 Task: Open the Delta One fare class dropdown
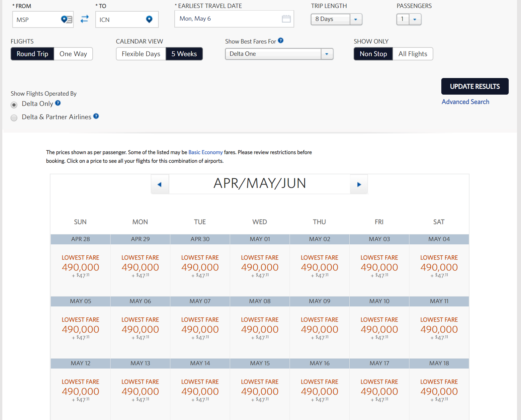coord(327,54)
